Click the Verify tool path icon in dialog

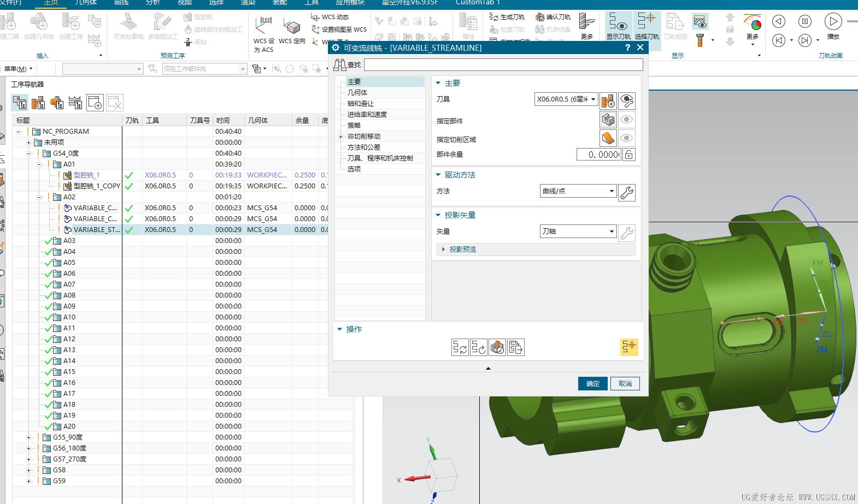tap(497, 347)
